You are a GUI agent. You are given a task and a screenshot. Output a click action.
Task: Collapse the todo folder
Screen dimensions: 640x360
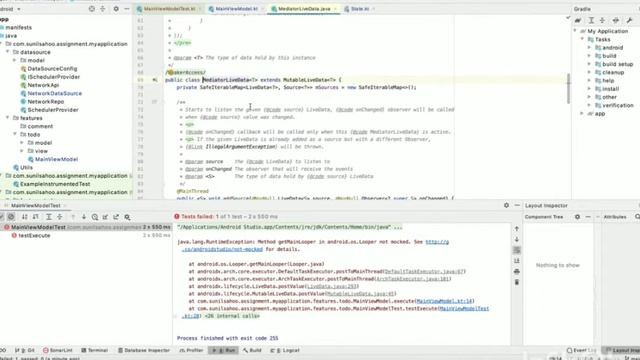[x=15, y=134]
